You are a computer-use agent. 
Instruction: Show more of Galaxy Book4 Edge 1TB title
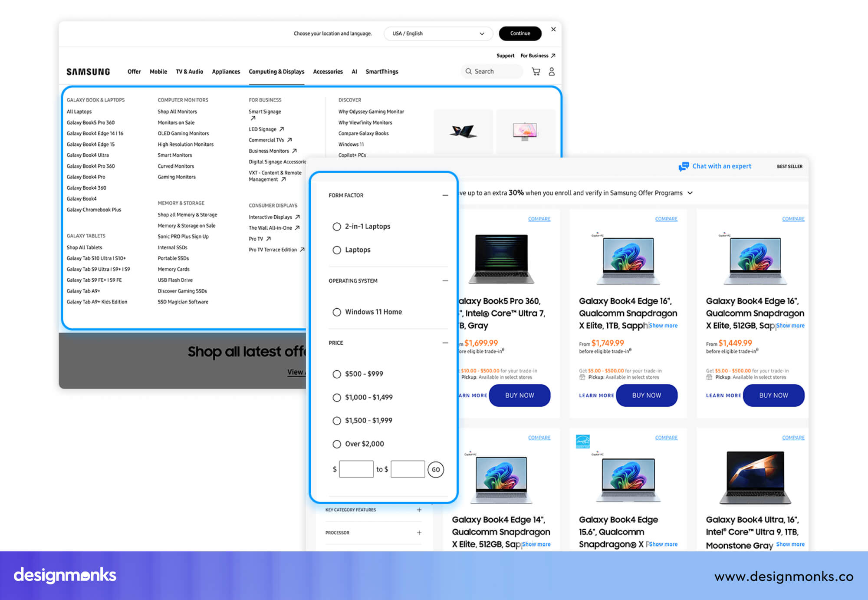tap(663, 326)
